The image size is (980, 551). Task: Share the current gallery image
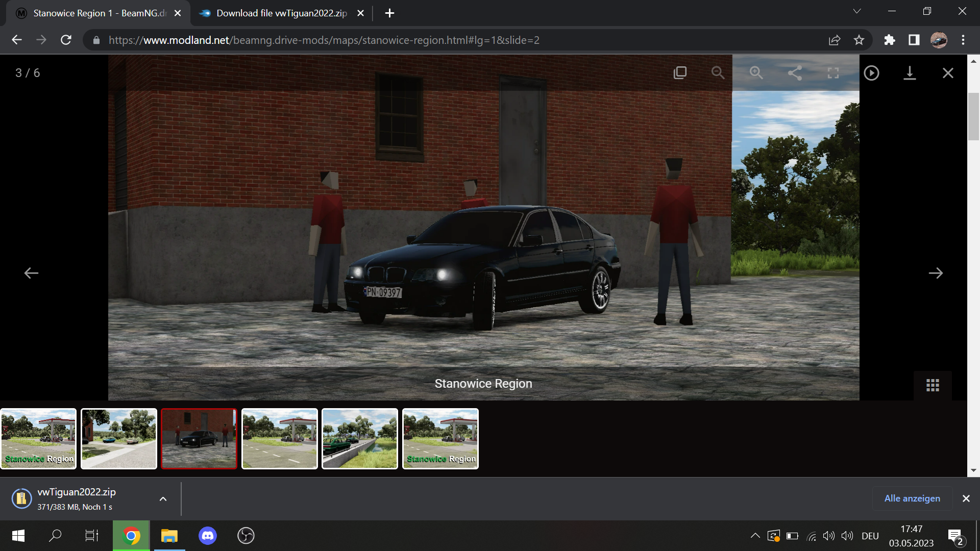click(x=795, y=73)
